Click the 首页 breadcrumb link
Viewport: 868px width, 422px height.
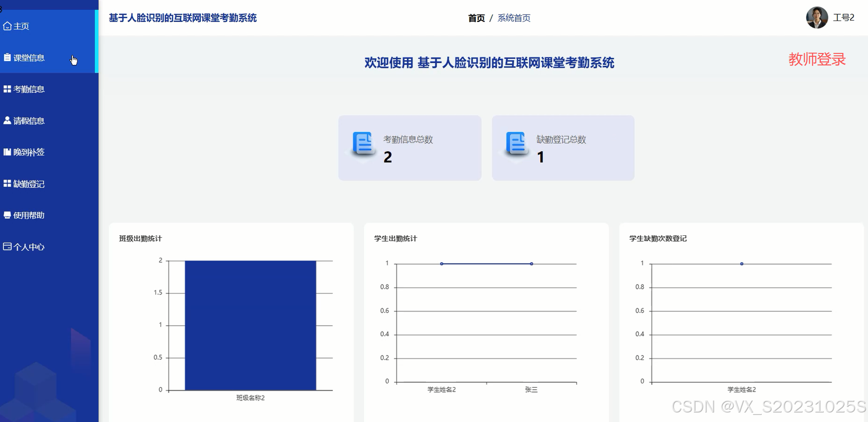[476, 18]
